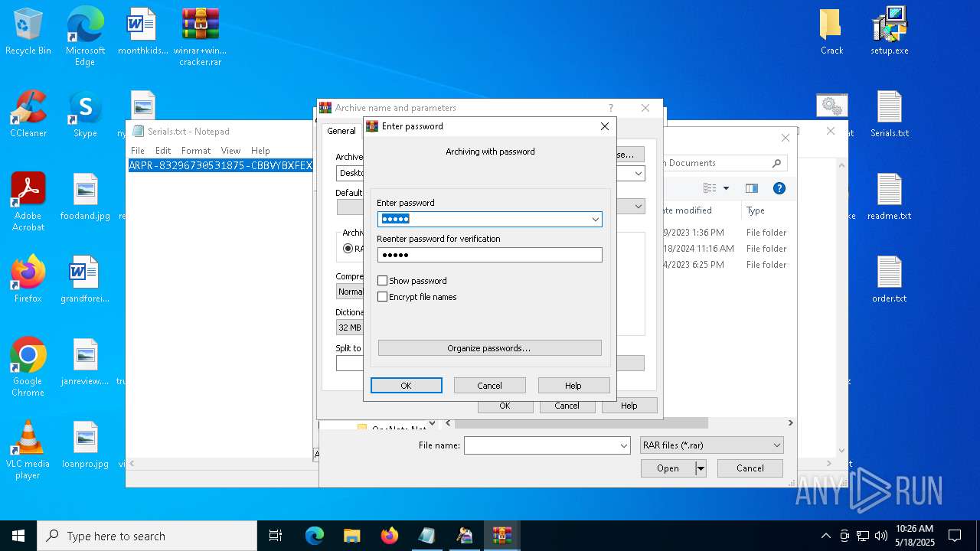Switch to the General tab
The height and width of the screenshot is (551, 980).
(341, 131)
